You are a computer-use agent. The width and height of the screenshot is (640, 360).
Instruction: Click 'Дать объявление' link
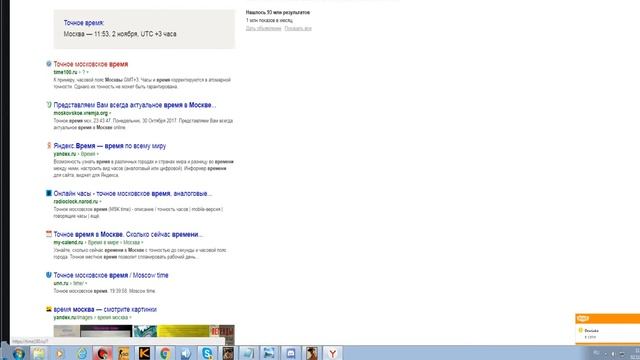(x=263, y=29)
